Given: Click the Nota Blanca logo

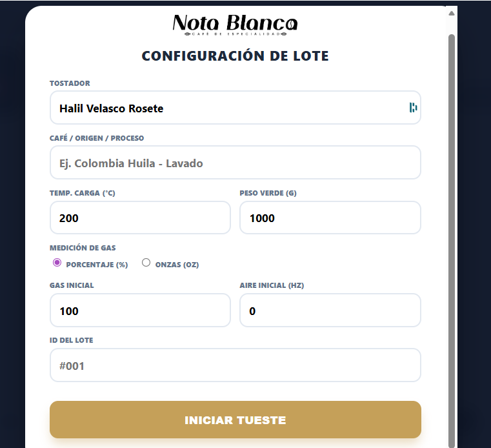Looking at the screenshot, I should [235, 25].
